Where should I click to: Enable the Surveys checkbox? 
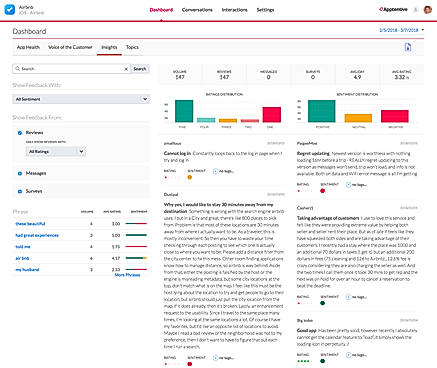(20, 191)
